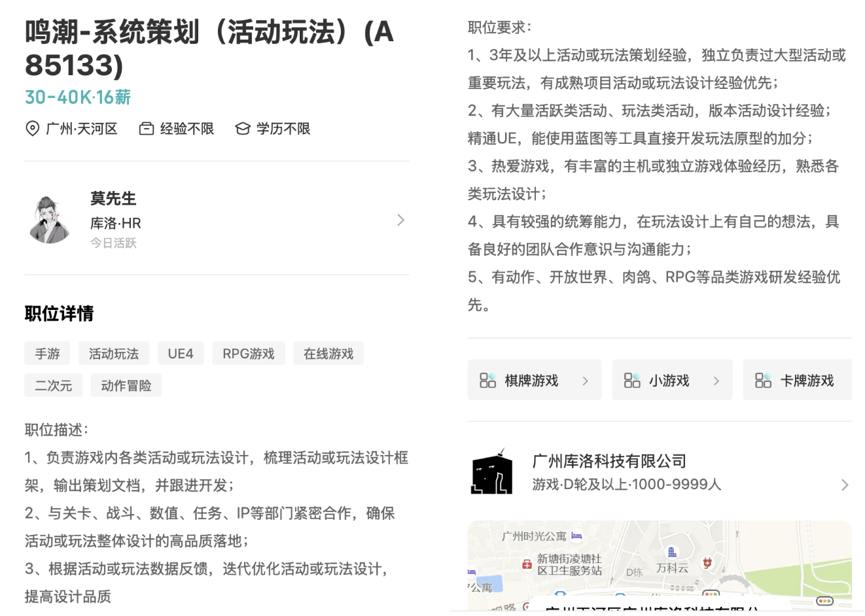Expand recruiter 莫先生 profile chevron
The width and height of the screenshot is (865, 616).
pyautogui.click(x=400, y=220)
